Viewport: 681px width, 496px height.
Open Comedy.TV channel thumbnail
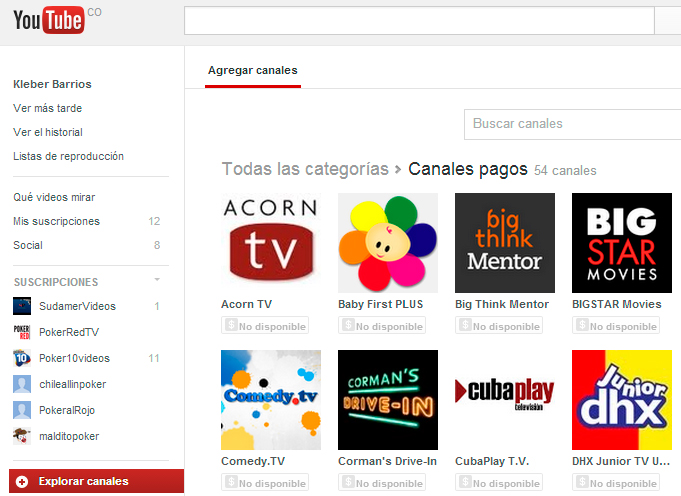[271, 400]
